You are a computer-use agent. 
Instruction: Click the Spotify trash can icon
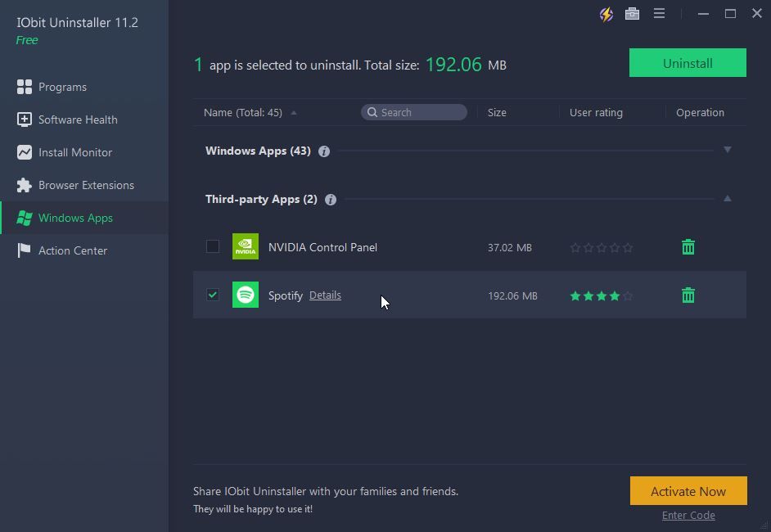coord(688,295)
